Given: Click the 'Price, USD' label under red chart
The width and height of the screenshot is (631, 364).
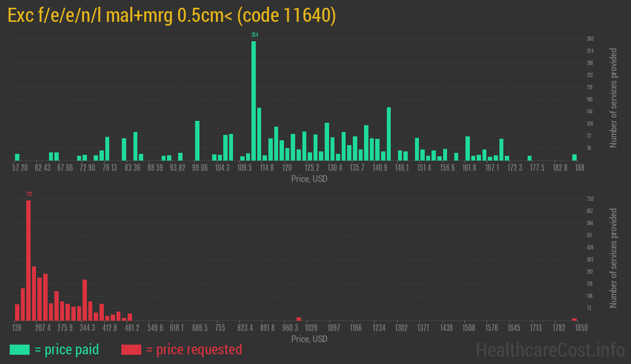Looking at the screenshot, I should 309,339.
